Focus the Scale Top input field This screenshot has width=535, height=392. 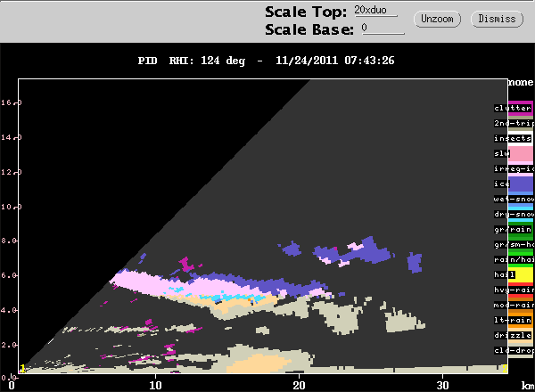(x=375, y=11)
